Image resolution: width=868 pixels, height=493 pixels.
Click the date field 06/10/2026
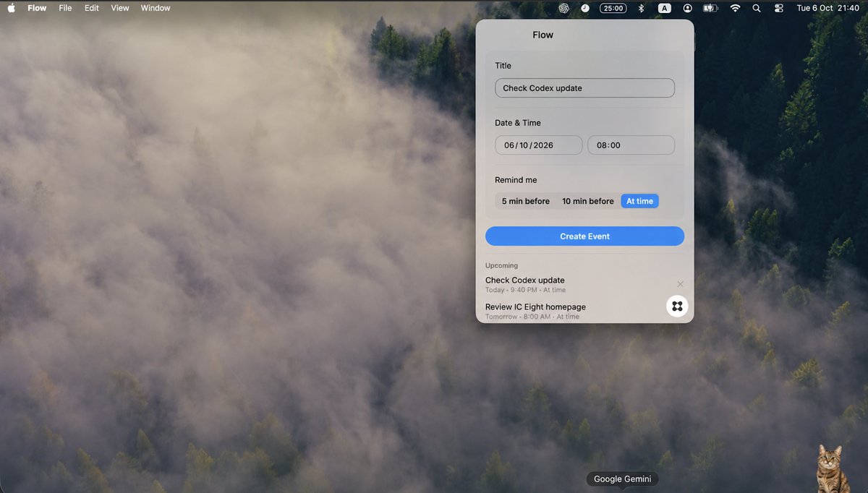coord(538,145)
